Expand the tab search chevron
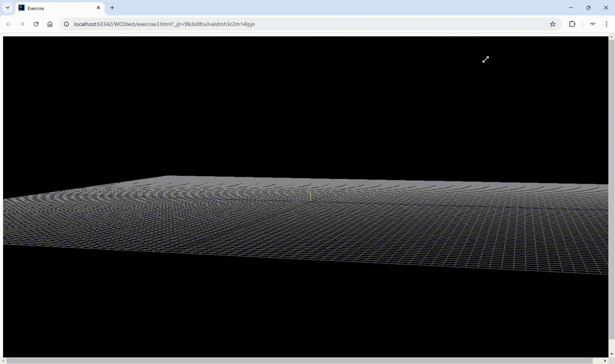Viewport: 615px width, 364px height. (8, 8)
